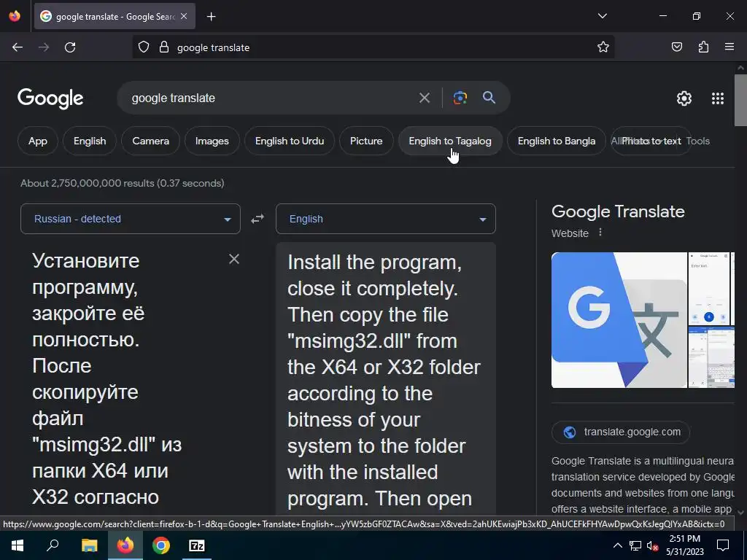747x560 pixels.
Task: Open the Firefox application menu
Action: pos(729,47)
